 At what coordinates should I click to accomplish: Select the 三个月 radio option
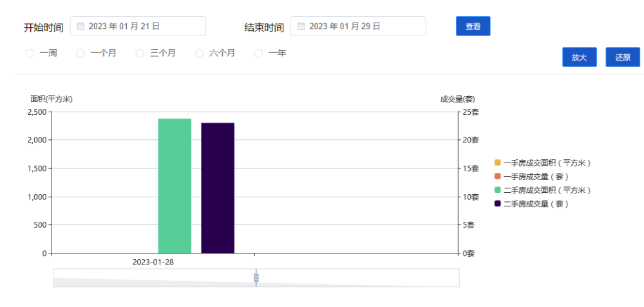click(x=140, y=54)
